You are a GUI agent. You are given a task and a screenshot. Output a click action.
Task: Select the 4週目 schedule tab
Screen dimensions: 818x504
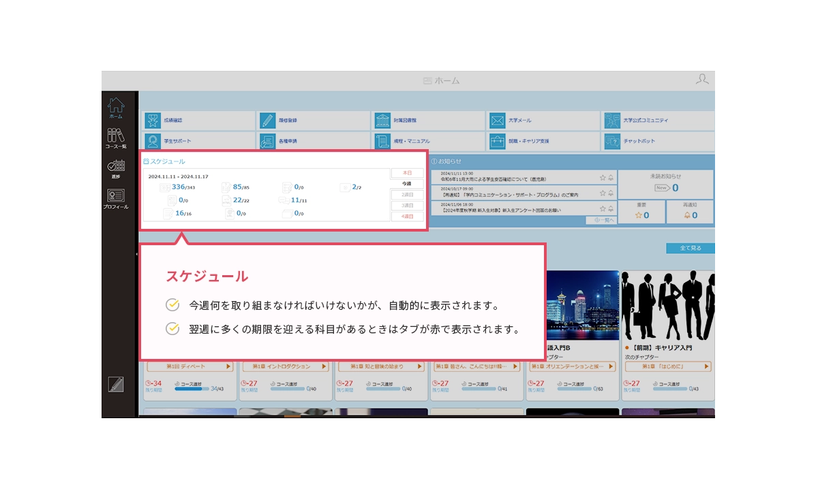click(x=407, y=217)
